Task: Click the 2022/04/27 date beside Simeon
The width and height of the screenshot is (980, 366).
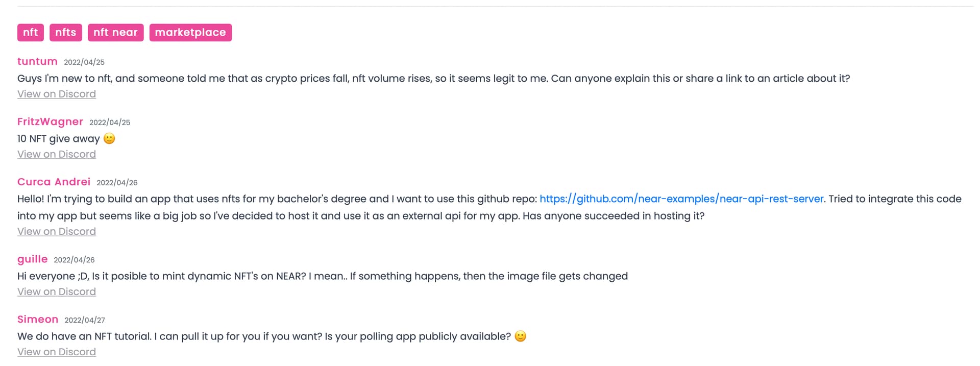Action: (85, 320)
